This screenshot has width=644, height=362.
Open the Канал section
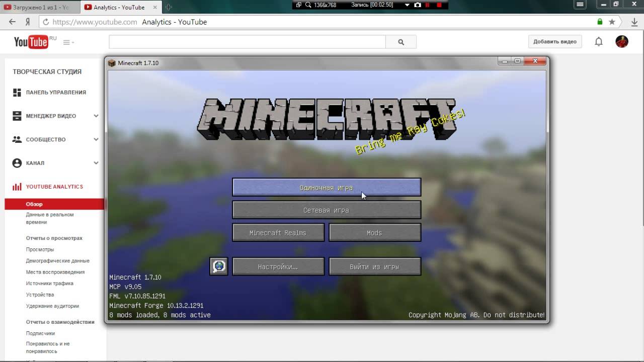[35, 163]
